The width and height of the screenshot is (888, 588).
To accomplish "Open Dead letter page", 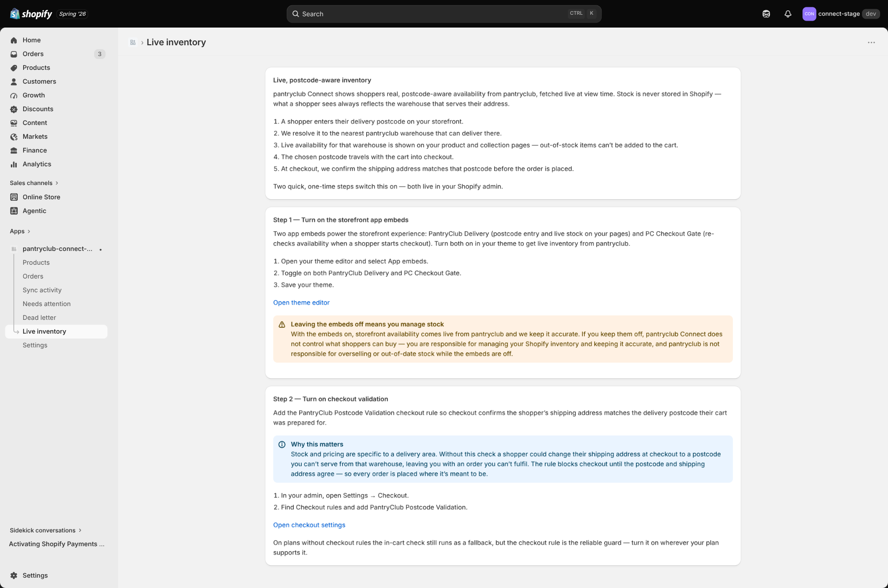I will [x=39, y=318].
